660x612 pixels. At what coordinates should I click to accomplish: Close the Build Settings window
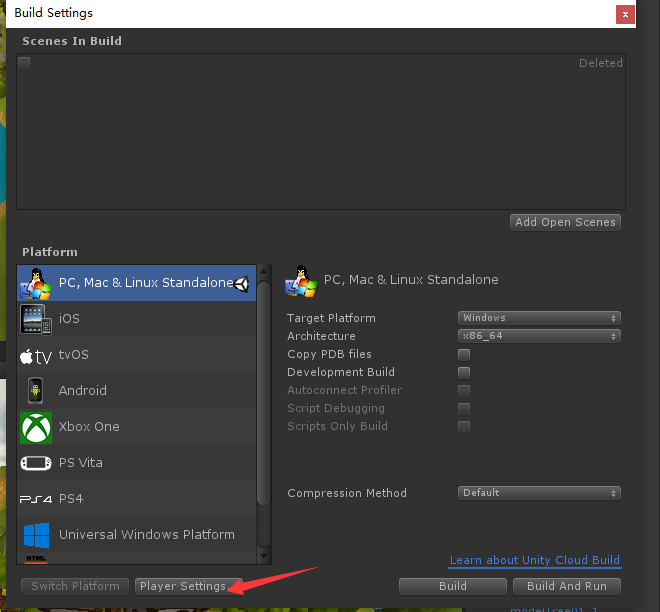click(625, 15)
